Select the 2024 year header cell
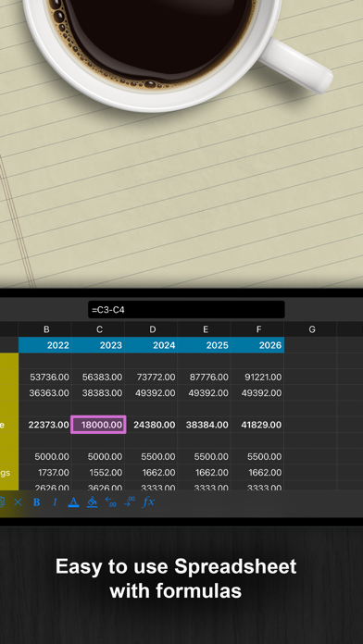 coord(151,345)
